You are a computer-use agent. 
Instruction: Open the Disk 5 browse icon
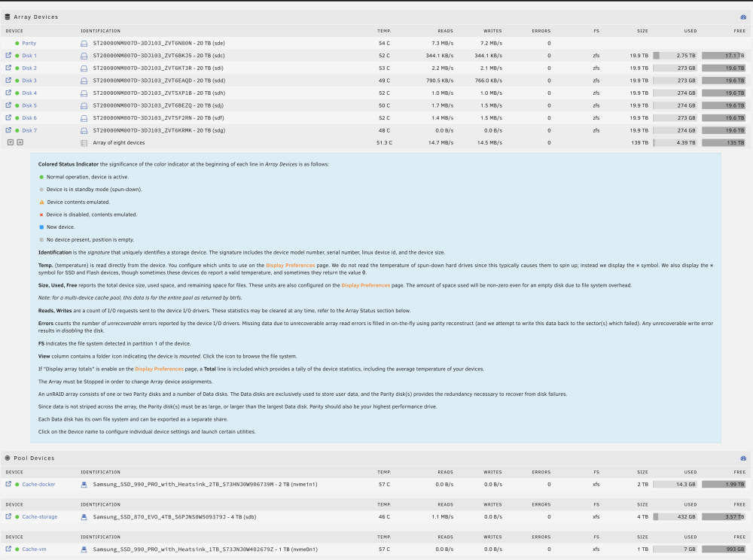[x=8, y=105]
